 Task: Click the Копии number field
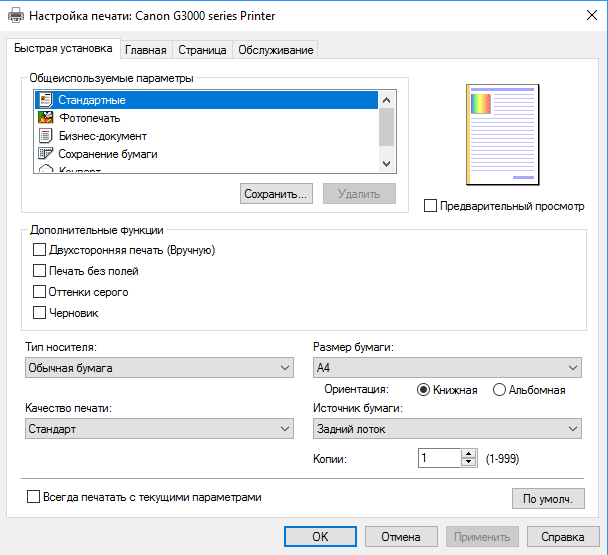(x=439, y=458)
